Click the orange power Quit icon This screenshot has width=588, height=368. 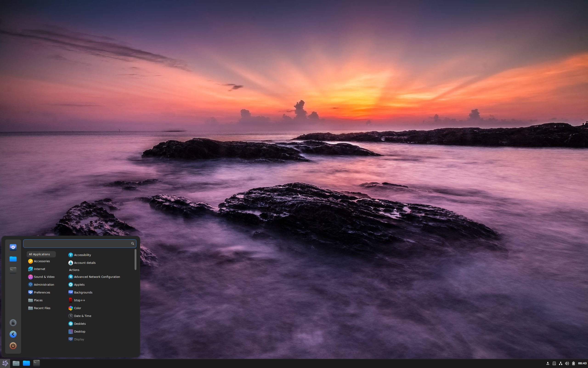click(13, 346)
